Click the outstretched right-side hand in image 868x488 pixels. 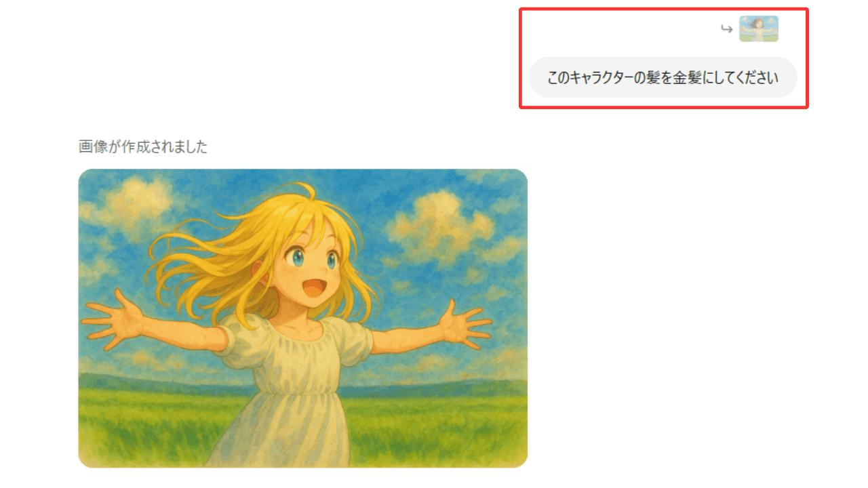[x=465, y=325]
